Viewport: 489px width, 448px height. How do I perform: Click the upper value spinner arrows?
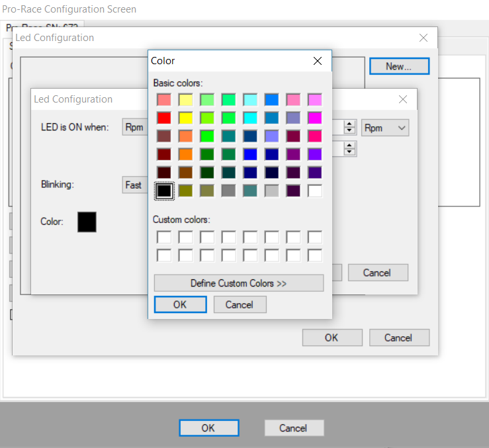point(350,127)
